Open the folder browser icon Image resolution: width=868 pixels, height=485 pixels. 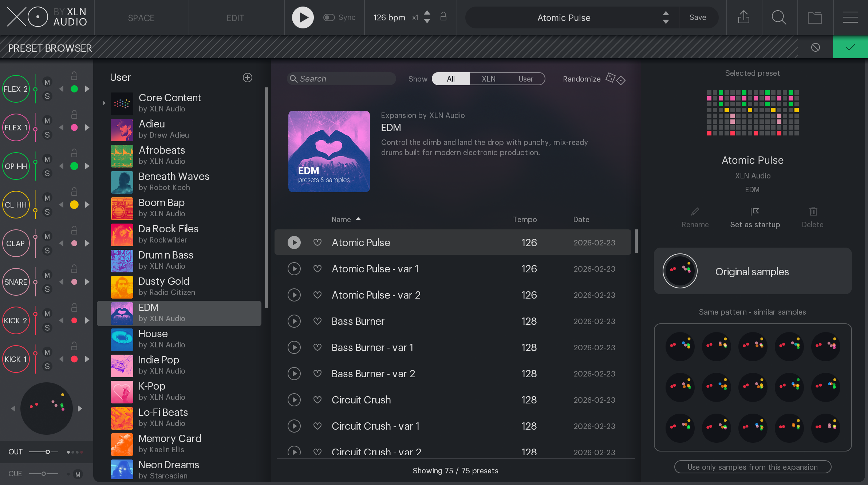click(x=814, y=17)
